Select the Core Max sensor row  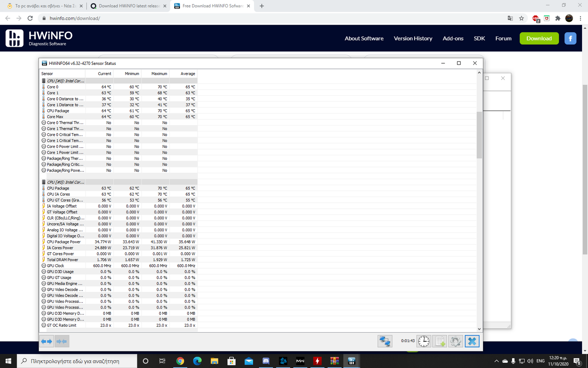pos(119,117)
